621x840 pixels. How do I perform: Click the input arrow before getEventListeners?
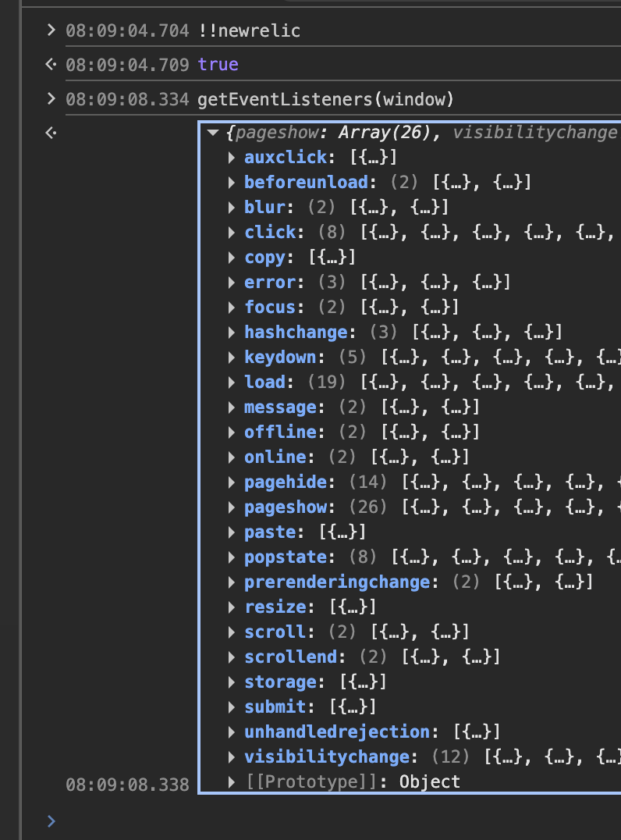coord(51,98)
